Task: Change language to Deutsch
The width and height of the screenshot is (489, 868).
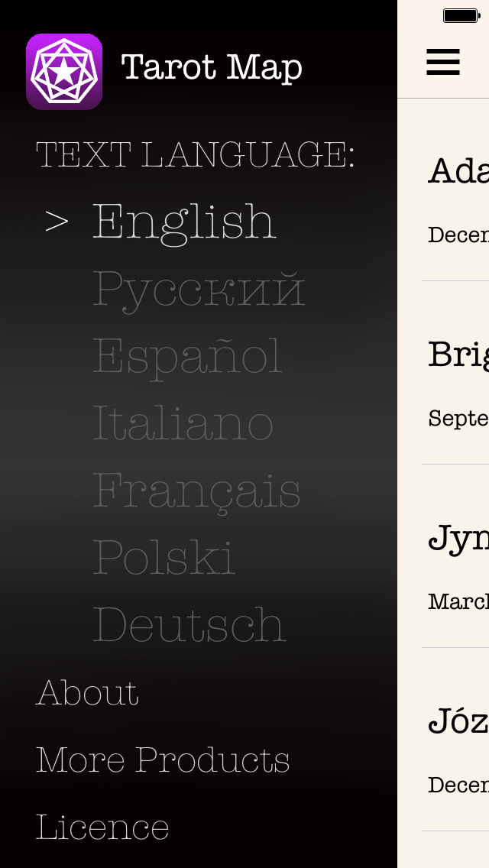Action: click(x=189, y=625)
